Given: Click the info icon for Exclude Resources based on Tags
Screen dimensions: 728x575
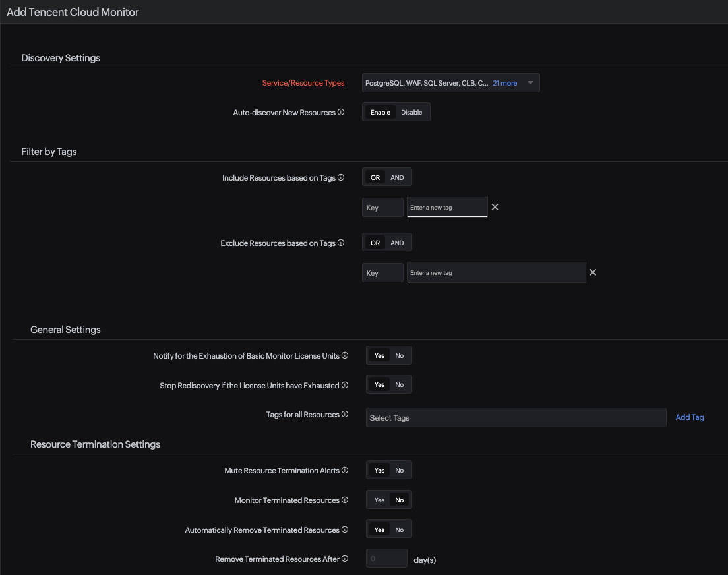Looking at the screenshot, I should tap(341, 243).
